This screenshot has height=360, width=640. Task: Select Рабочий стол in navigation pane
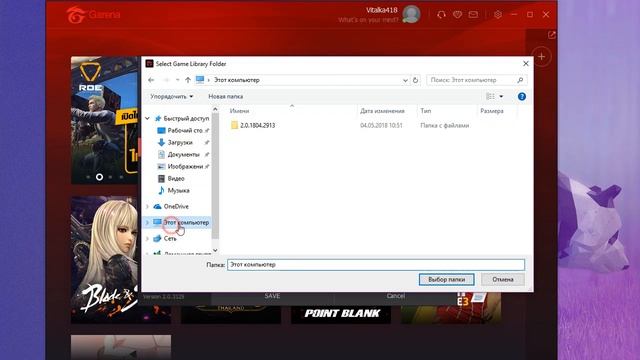pos(185,131)
